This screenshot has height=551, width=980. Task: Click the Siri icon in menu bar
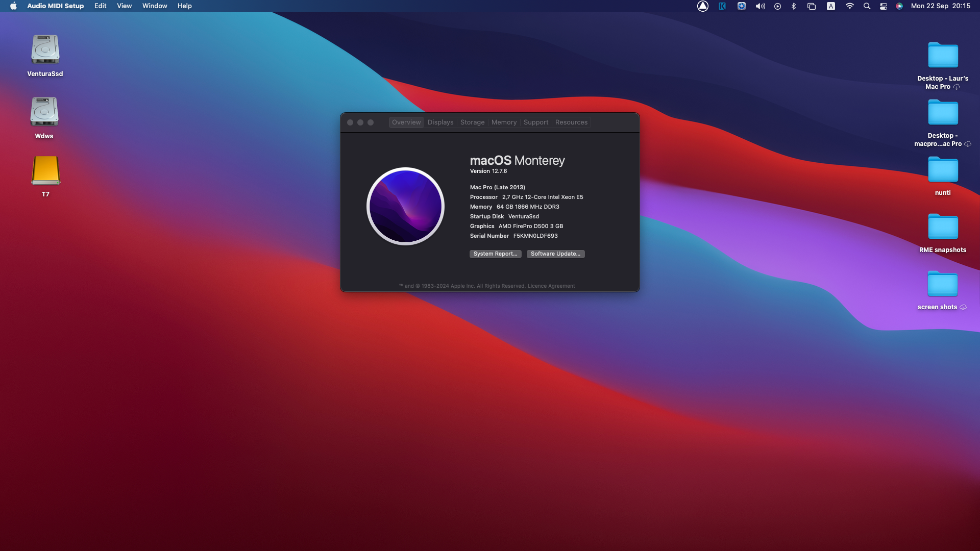tap(899, 6)
